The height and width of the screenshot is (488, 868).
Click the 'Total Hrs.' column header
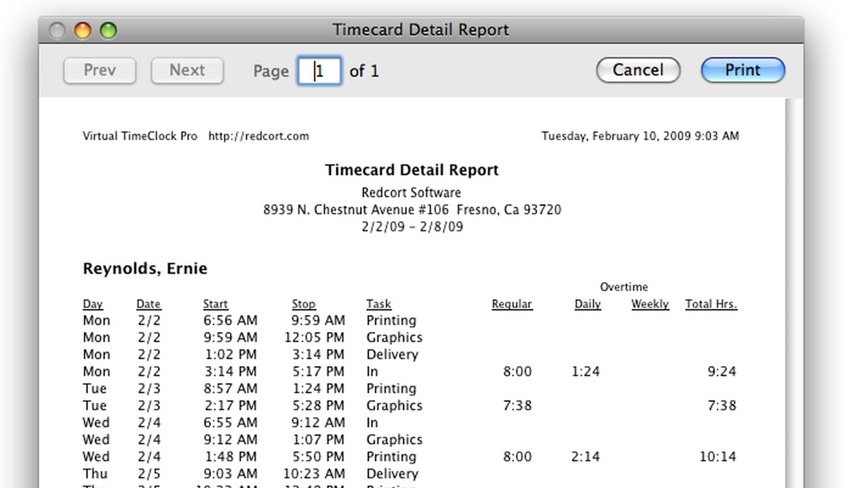tap(711, 304)
